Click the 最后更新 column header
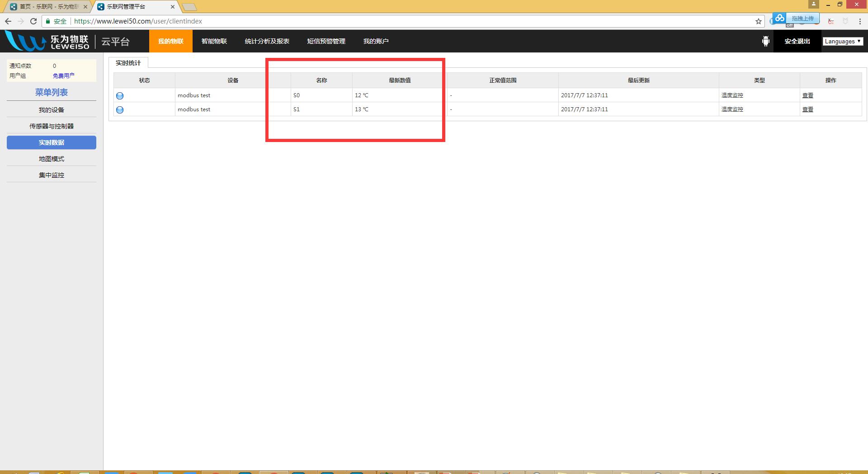 (639, 80)
